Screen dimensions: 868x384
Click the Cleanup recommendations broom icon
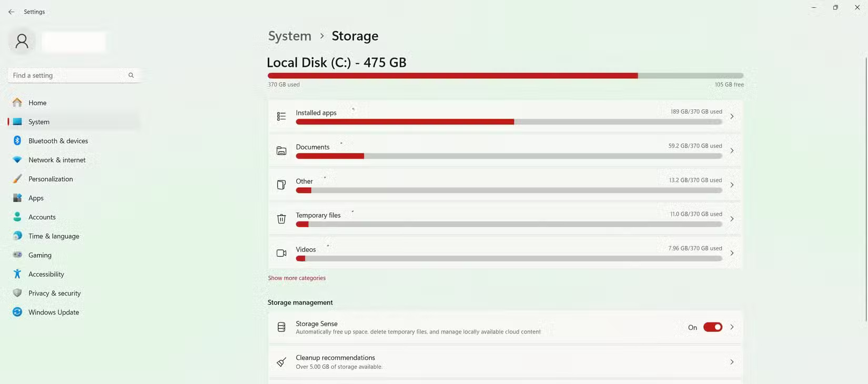click(x=281, y=362)
